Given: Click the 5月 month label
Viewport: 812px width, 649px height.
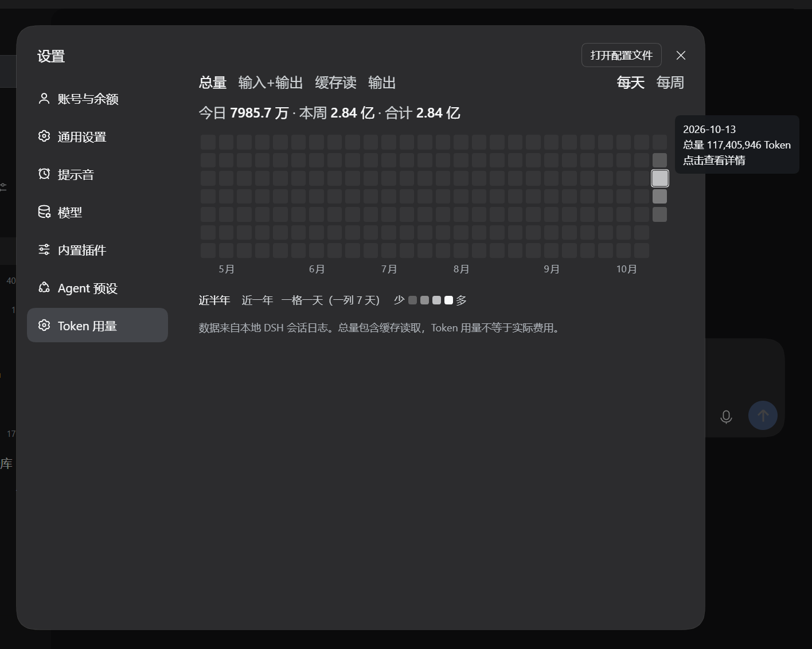Looking at the screenshot, I should [227, 269].
